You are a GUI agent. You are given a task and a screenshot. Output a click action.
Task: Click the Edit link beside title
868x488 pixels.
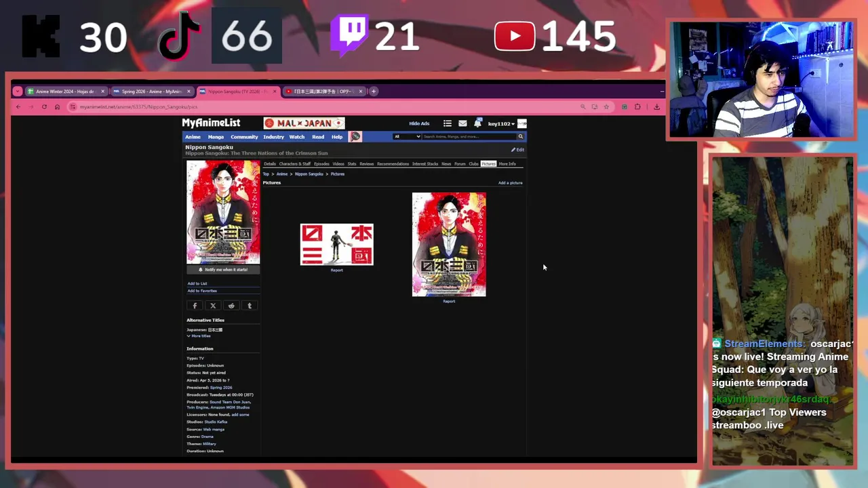(x=518, y=150)
